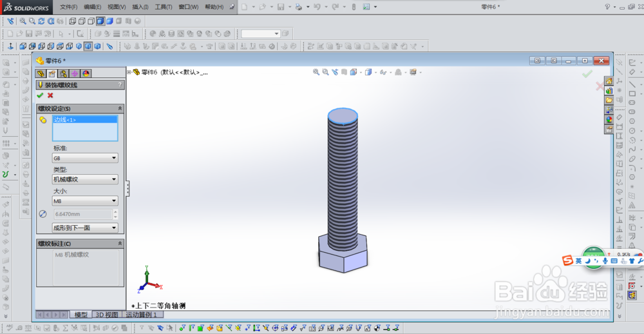
Task: Open ConfigurationManager tab icon
Action: 63,74
